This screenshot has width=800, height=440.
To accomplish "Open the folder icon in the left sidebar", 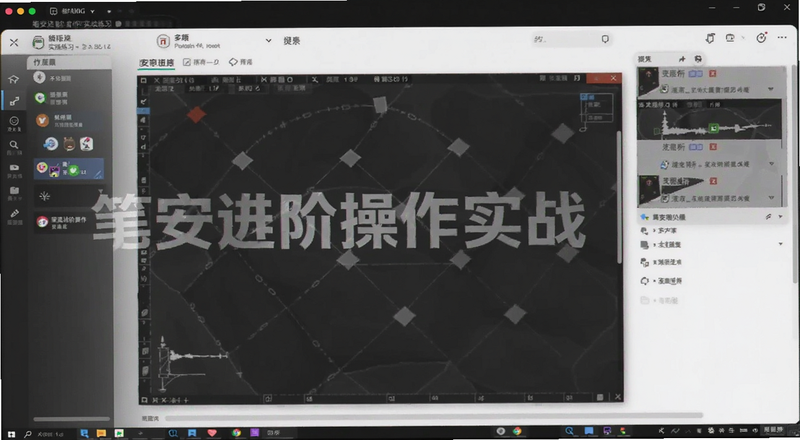I will (14, 191).
